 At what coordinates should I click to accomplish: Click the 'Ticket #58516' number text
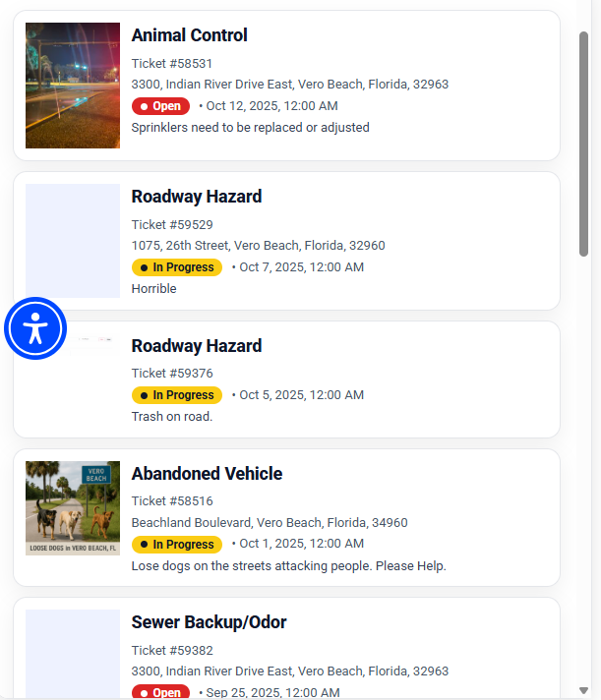[172, 501]
